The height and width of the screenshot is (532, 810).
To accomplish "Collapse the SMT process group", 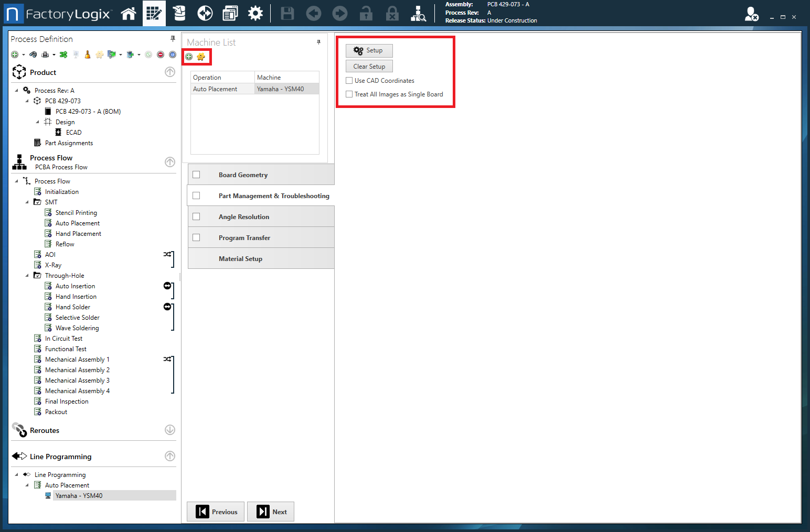I will coord(27,202).
